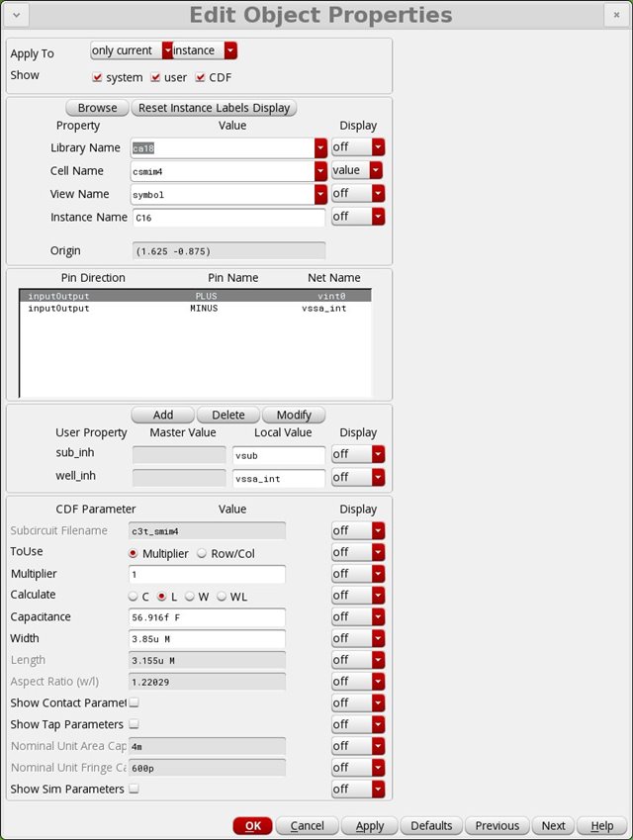Click the Width value field
This screenshot has width=633, height=840.
click(207, 638)
